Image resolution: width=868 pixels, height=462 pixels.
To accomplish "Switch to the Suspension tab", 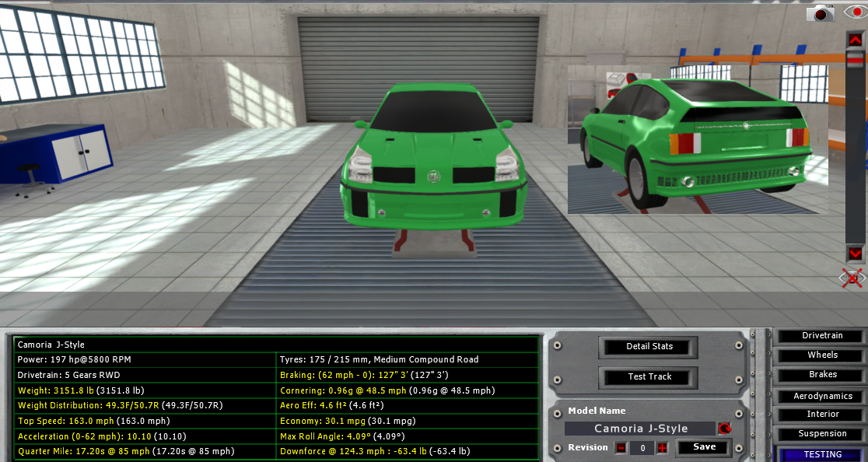I will 822,434.
